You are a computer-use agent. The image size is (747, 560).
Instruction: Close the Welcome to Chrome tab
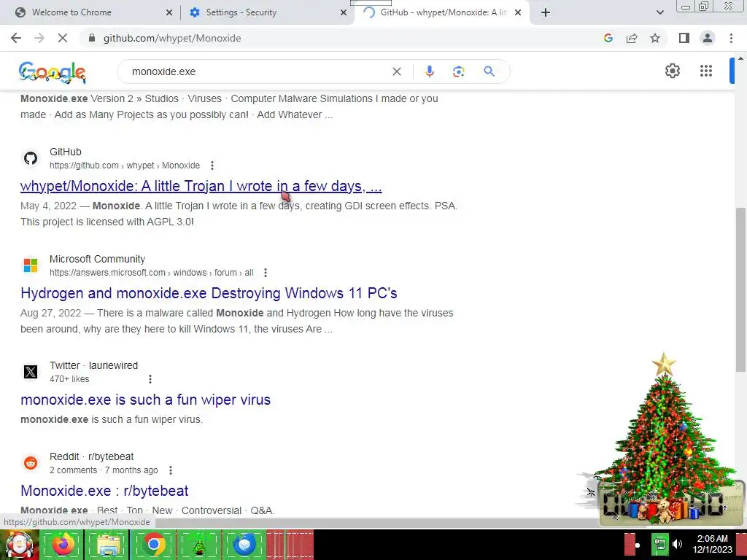169,12
